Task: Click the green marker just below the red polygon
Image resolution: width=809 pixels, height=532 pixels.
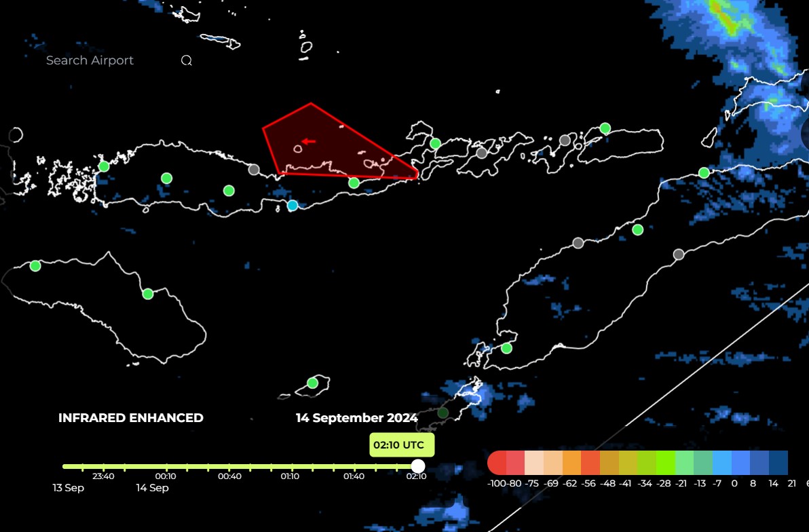Action: (354, 183)
